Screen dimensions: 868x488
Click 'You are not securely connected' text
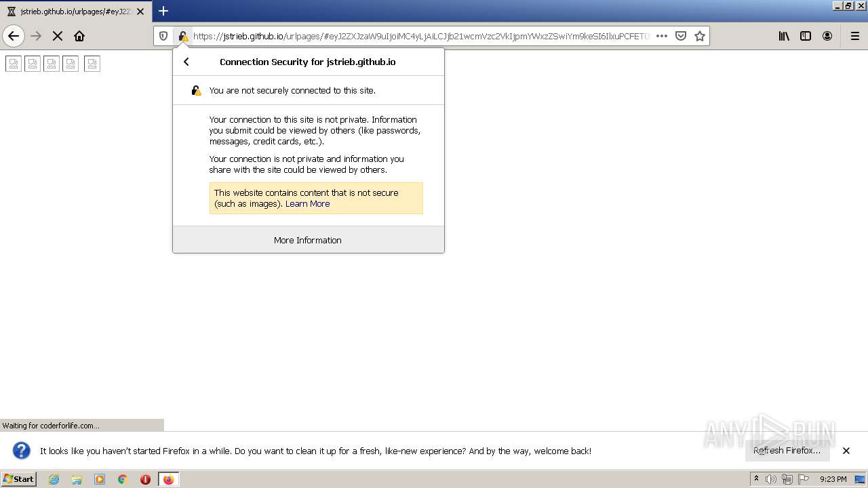[x=292, y=90]
